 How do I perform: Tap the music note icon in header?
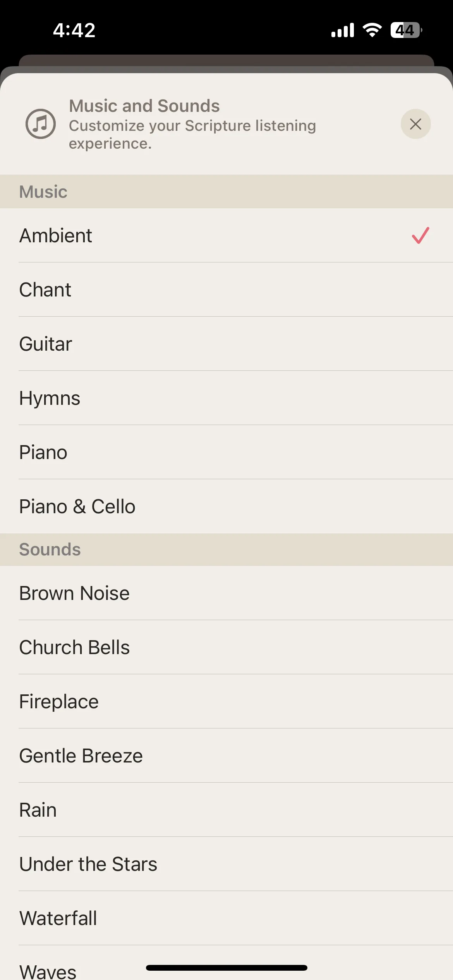tap(41, 124)
